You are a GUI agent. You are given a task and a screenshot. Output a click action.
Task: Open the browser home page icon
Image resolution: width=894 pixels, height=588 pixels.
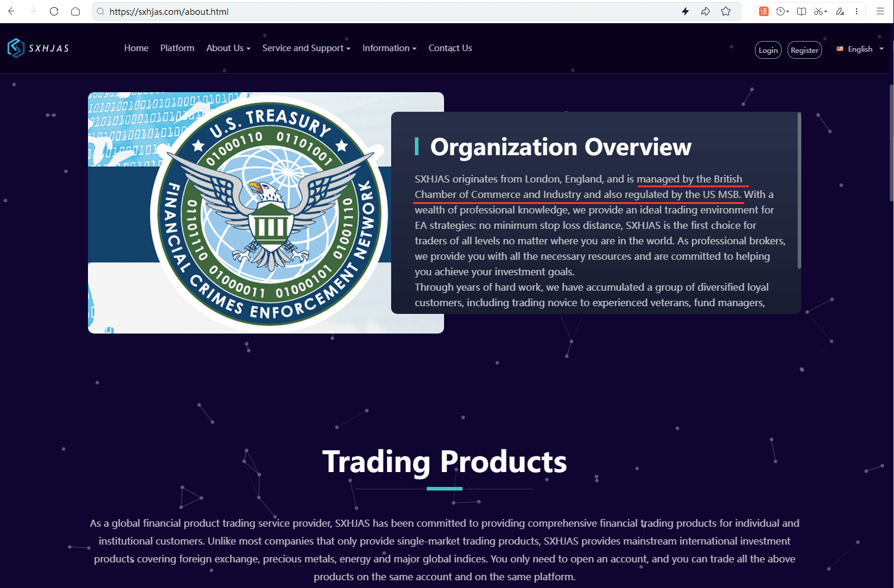click(x=75, y=11)
